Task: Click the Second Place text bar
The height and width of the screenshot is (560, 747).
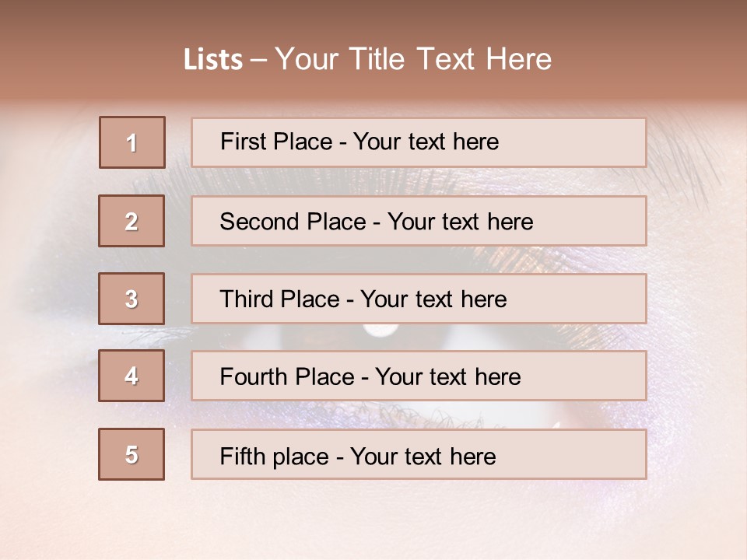Action: (419, 221)
